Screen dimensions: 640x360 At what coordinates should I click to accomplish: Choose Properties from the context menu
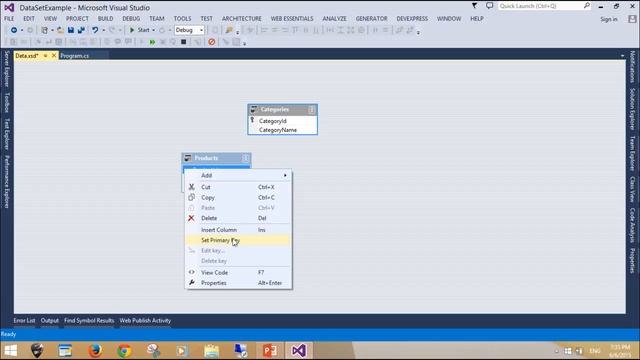point(238,283)
